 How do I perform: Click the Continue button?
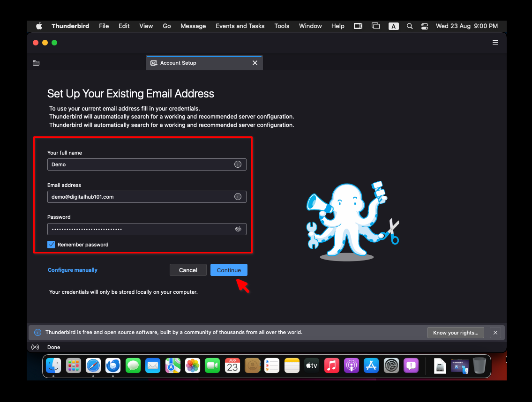pyautogui.click(x=229, y=270)
